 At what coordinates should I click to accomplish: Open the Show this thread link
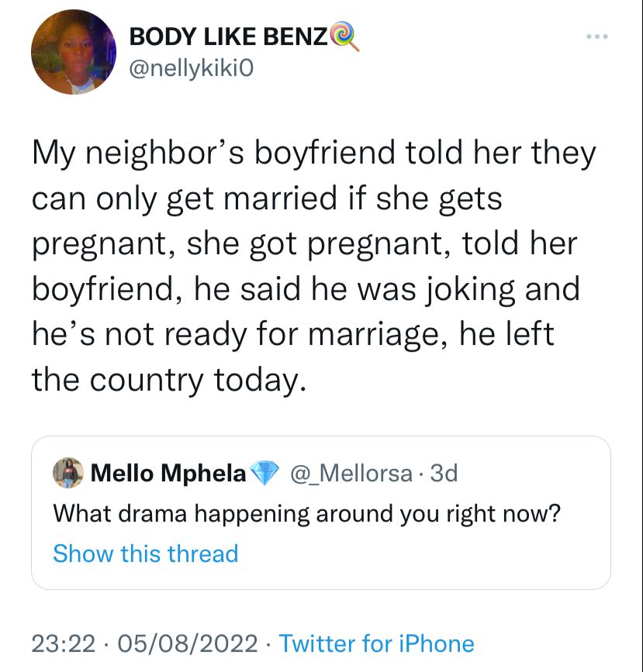pyautogui.click(x=145, y=553)
